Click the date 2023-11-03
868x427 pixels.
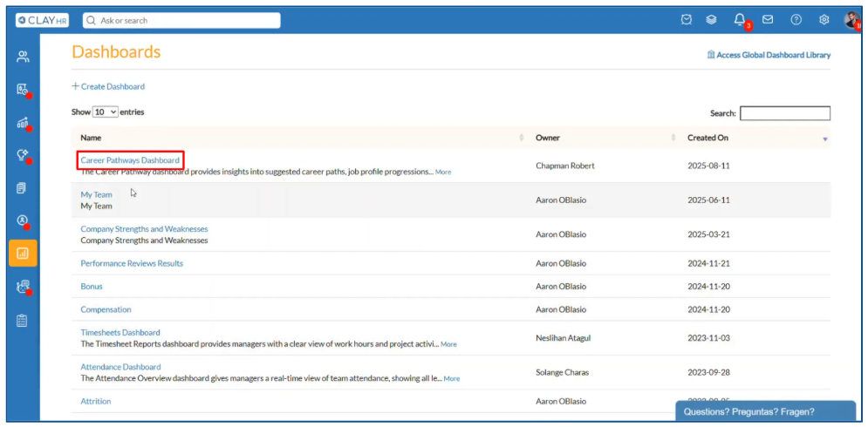tap(708, 337)
